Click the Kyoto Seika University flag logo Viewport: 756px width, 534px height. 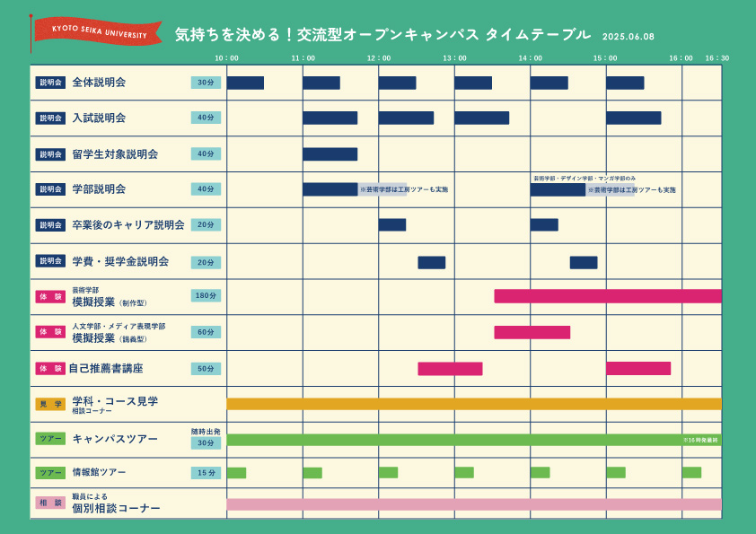tap(96, 31)
